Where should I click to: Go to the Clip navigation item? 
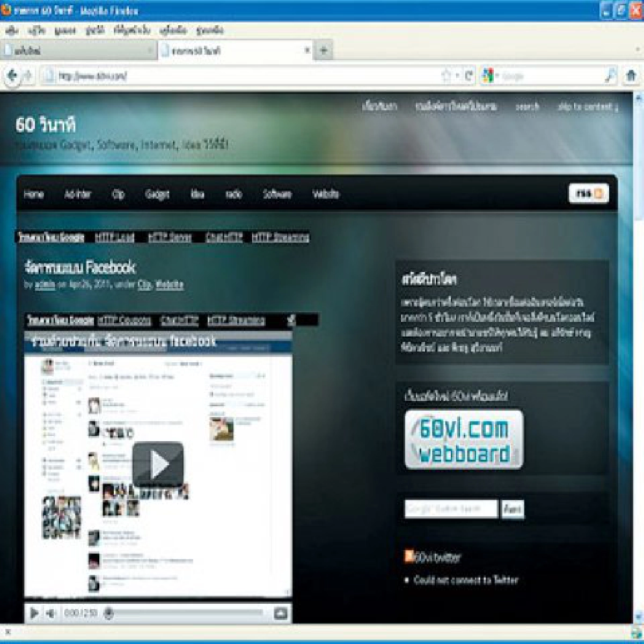point(119,194)
